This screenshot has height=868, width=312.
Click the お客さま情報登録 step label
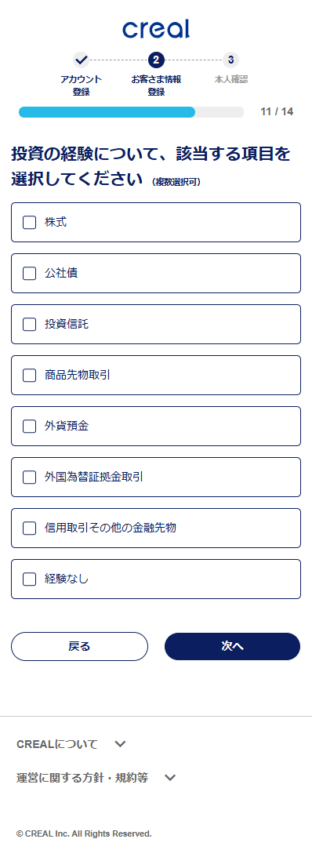(x=156, y=85)
